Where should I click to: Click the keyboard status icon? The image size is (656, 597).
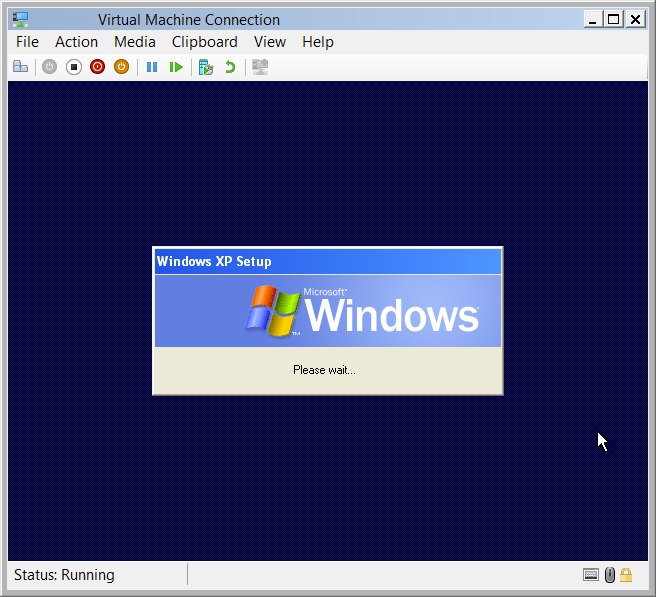(x=591, y=575)
